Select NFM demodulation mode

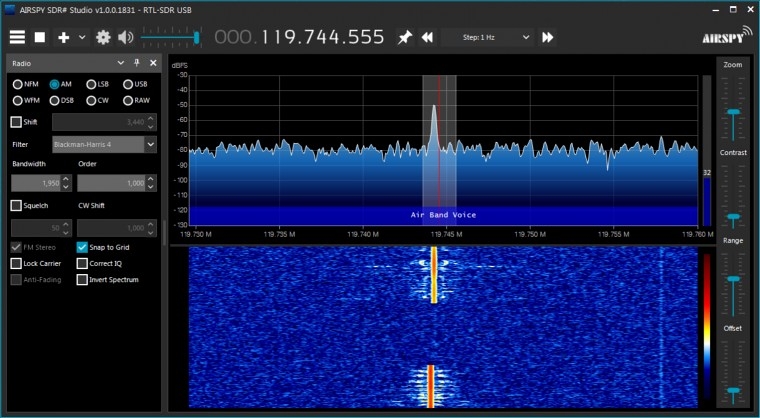coord(26,84)
